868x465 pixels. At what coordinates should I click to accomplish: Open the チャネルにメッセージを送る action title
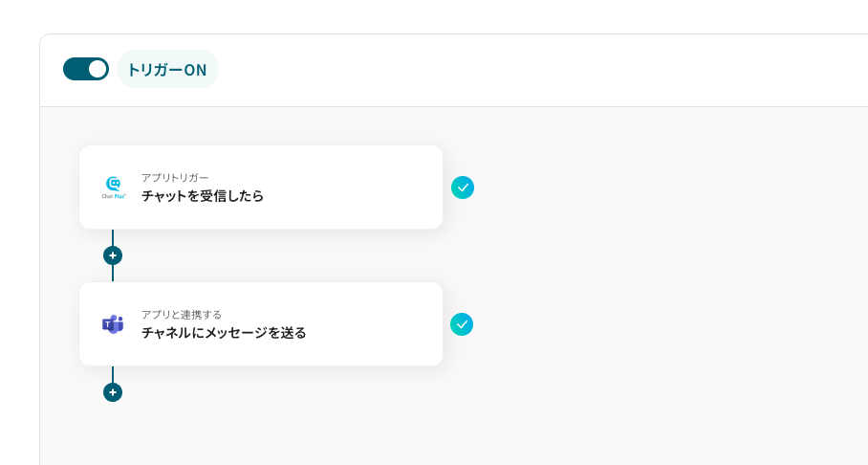[x=224, y=333]
